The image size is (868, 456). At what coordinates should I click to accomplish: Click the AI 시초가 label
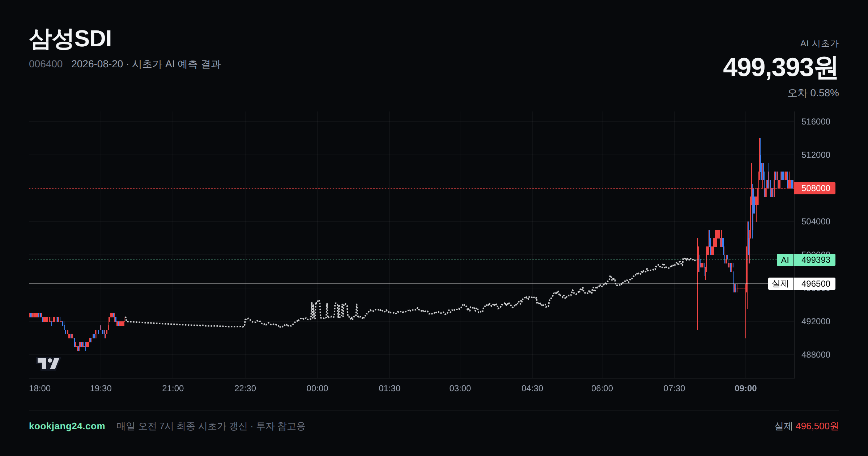pos(819,43)
